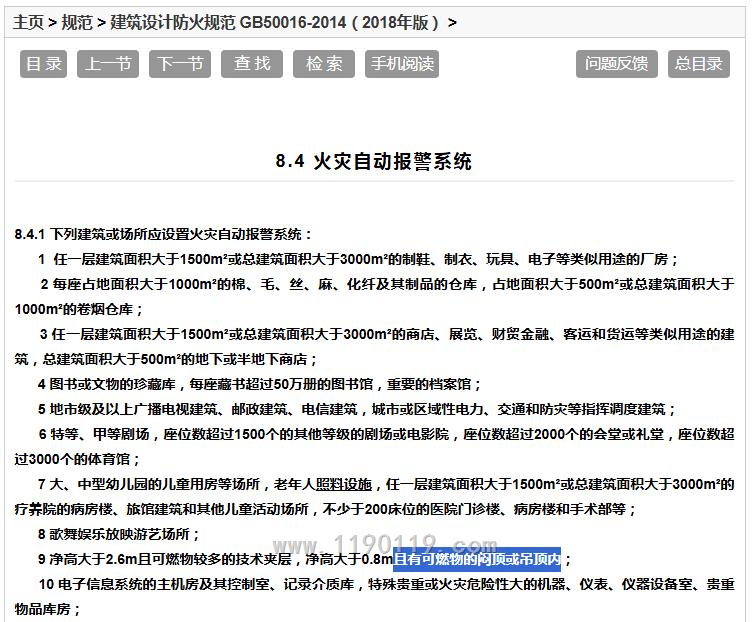Click item 3 text about 商店、展览、财贸金融
The image size is (753, 622).
click(388, 334)
